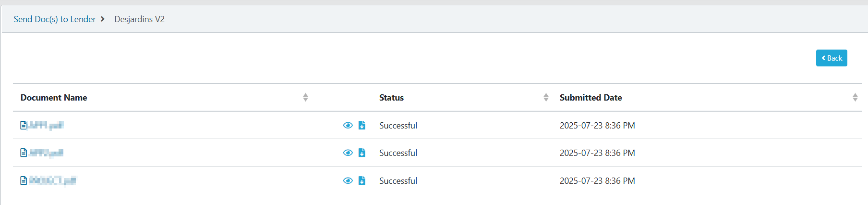
Task: Click the eye preview icon in first row
Action: pyautogui.click(x=348, y=125)
